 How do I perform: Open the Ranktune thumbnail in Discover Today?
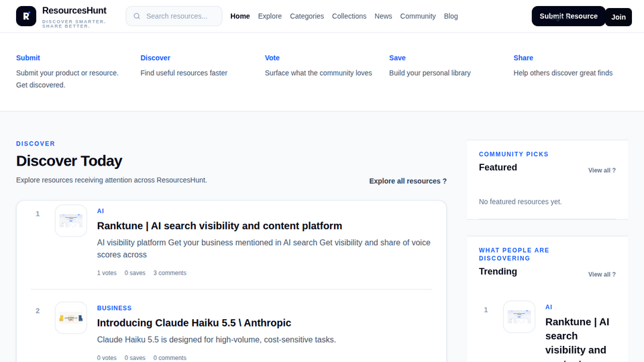point(71,221)
